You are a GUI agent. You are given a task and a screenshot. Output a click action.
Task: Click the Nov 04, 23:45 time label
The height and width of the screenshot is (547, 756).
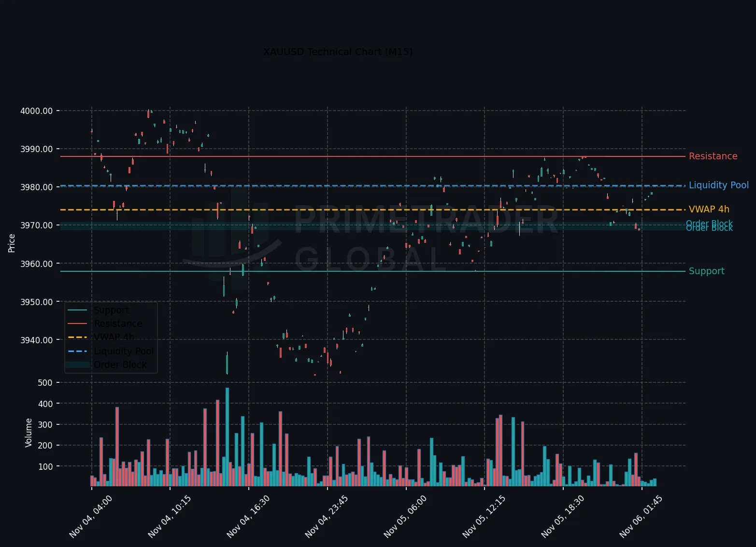[x=327, y=517]
